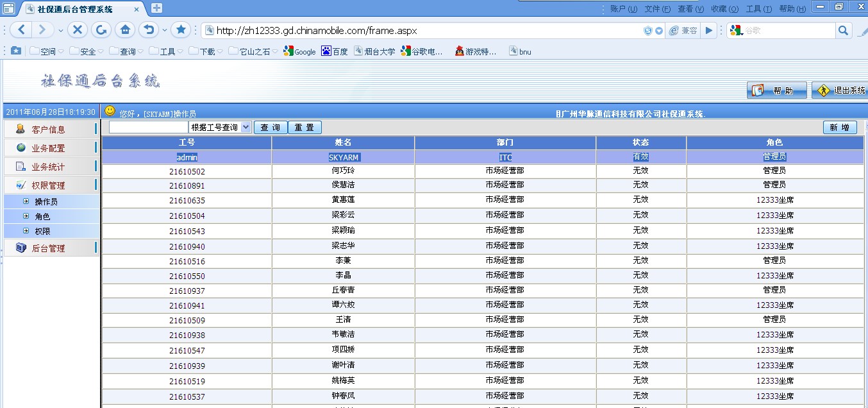This screenshot has width=868, height=408.
Task: Click into the 谷歌 search box
Action: 789,30
